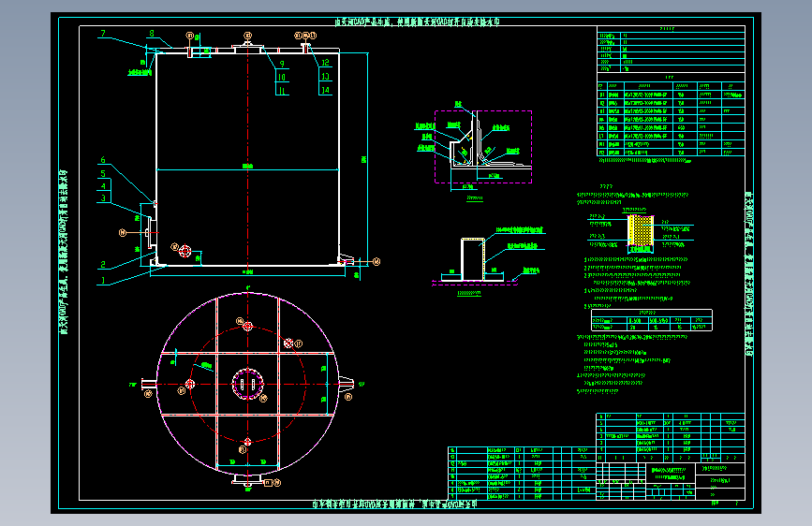Pick callout number 3 left of the tank
The height and width of the screenshot is (526, 812).
tap(103, 197)
